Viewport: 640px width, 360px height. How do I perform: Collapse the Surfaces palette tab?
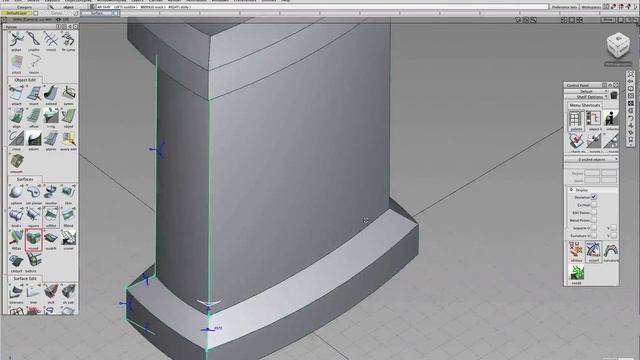(x=25, y=179)
